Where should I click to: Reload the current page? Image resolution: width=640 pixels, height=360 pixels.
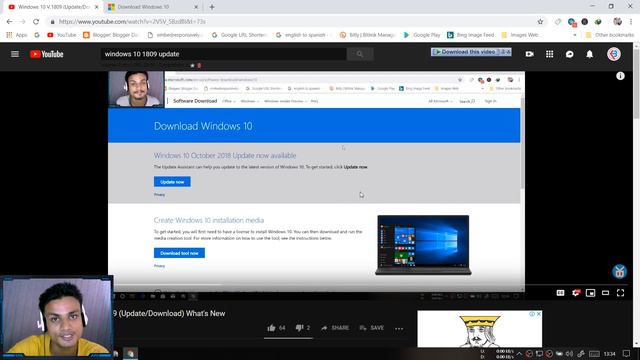coord(36,22)
